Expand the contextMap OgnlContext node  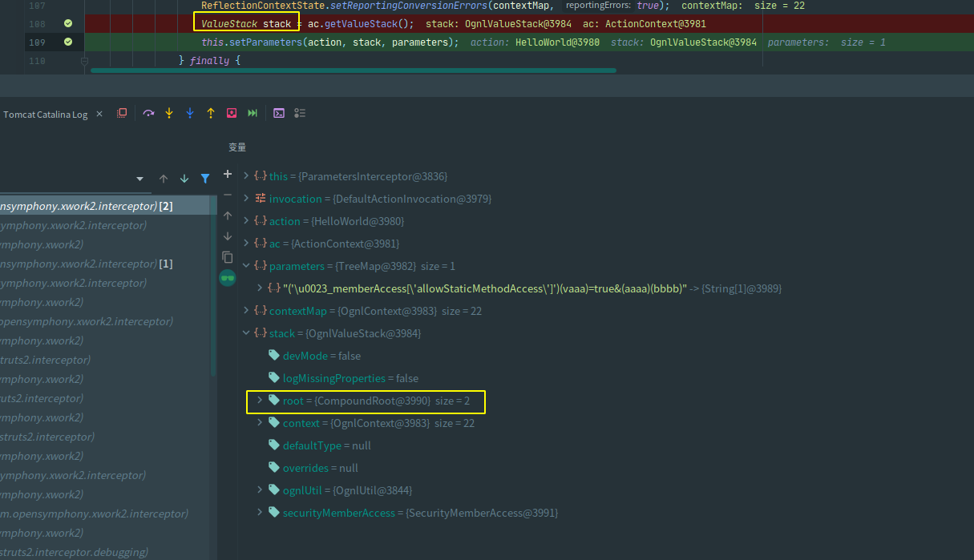[246, 311]
